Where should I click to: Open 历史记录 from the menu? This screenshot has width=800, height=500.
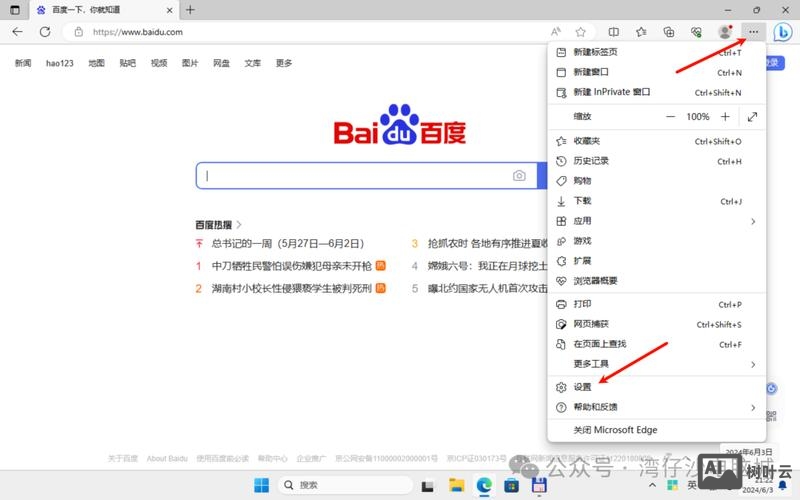click(x=656, y=161)
